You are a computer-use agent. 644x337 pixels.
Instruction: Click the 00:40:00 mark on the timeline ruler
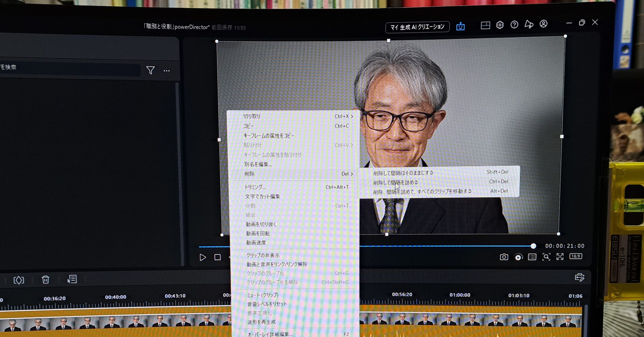point(115,297)
